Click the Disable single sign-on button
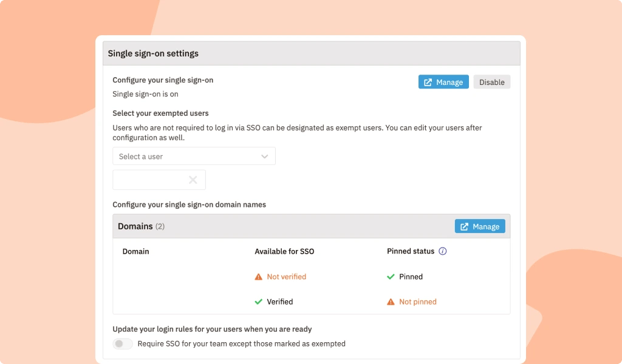The width and height of the screenshot is (622, 364). click(491, 83)
